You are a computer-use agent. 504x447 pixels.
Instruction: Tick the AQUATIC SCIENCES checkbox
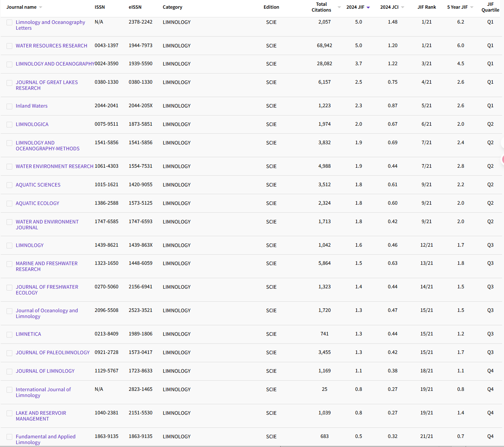(9, 185)
